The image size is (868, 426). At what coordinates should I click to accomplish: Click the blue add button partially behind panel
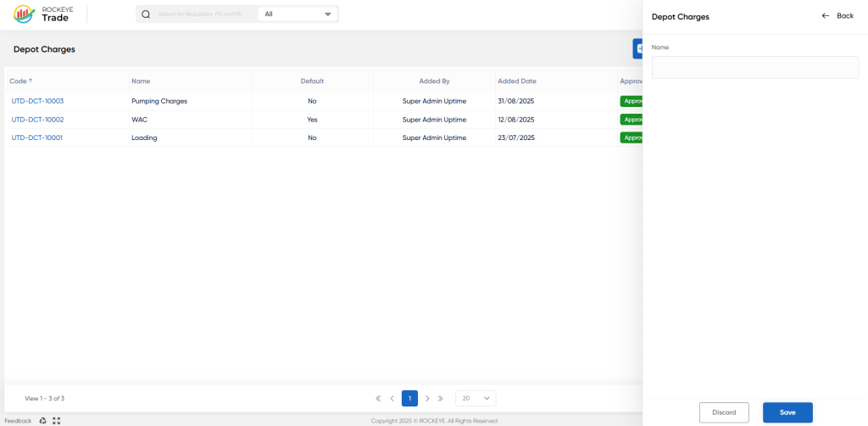coord(637,48)
